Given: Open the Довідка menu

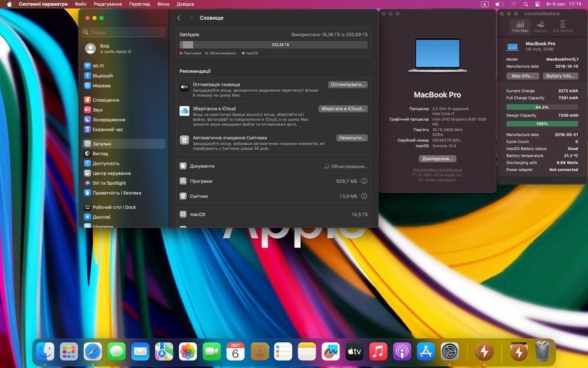Looking at the screenshot, I should pos(185,4).
